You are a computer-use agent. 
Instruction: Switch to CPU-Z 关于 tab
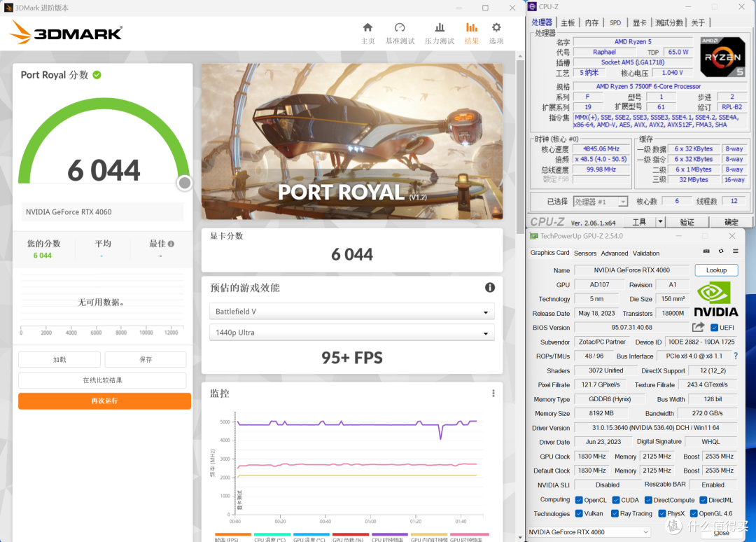point(698,22)
